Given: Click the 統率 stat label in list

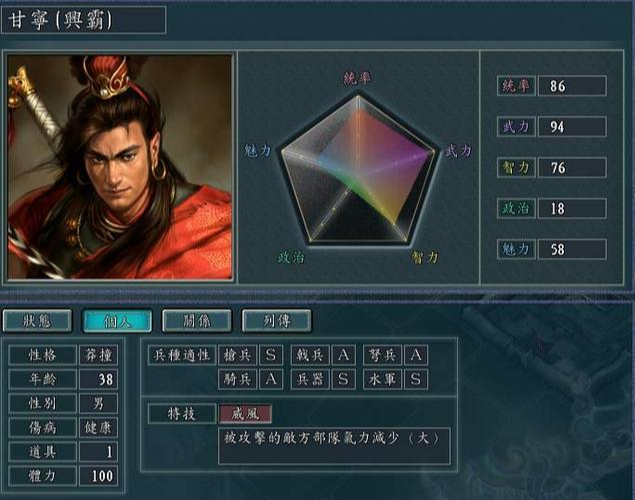Looking at the screenshot, I should (x=516, y=86).
